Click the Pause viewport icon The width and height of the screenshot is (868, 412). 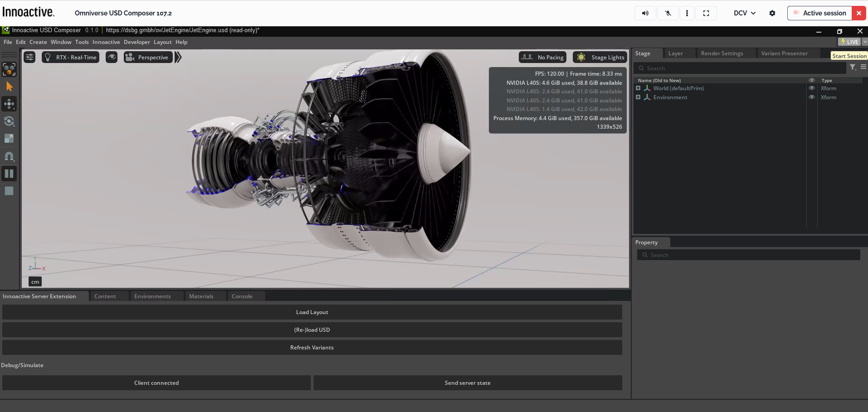pos(9,173)
